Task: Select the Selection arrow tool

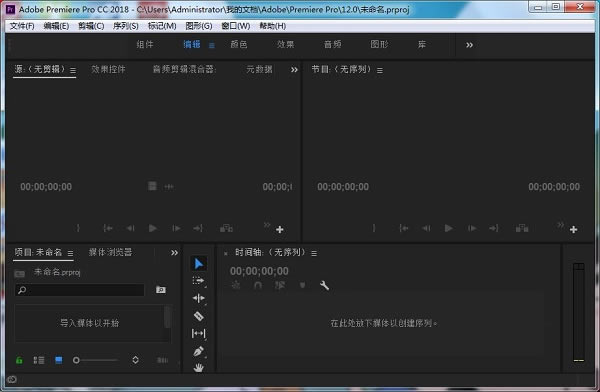Action: point(199,263)
